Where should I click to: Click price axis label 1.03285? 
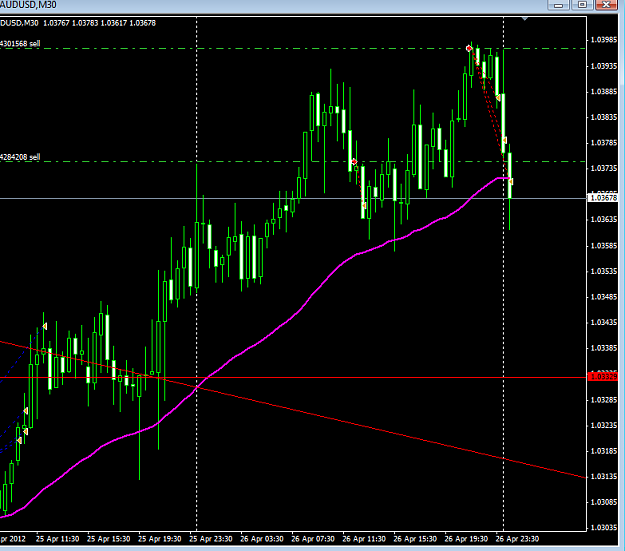pyautogui.click(x=603, y=399)
